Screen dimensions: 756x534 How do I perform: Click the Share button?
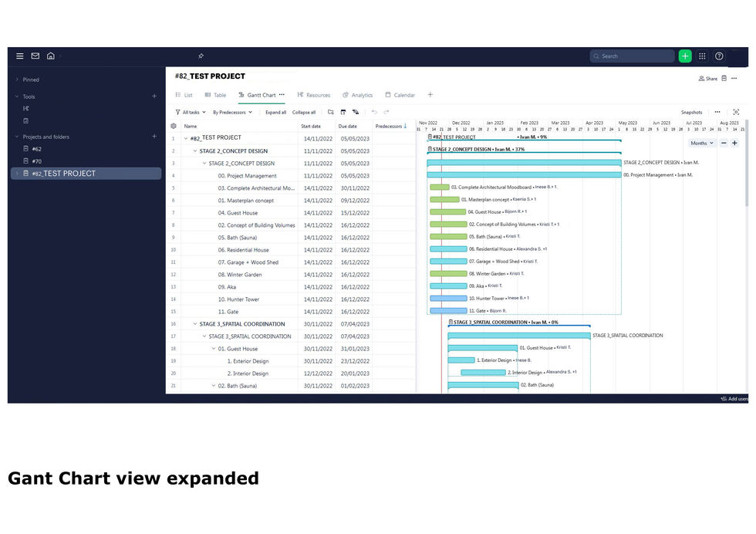(708, 79)
